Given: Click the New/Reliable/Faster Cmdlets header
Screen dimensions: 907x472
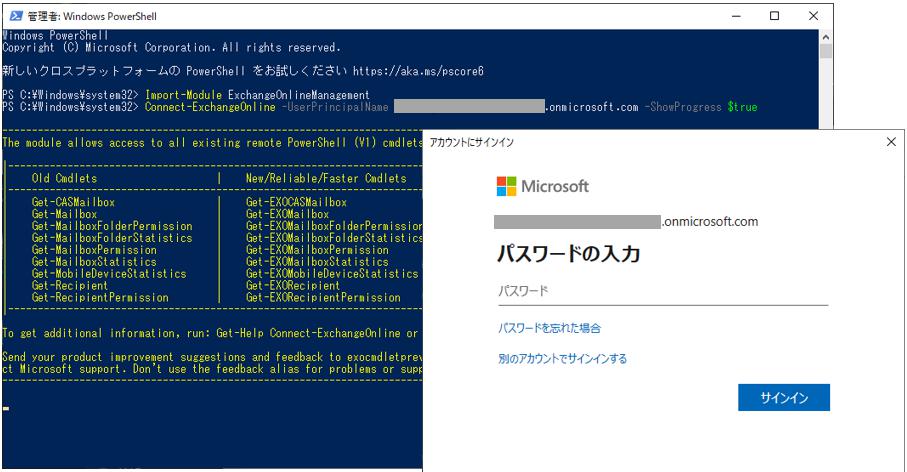Looking at the screenshot, I should 326,178.
